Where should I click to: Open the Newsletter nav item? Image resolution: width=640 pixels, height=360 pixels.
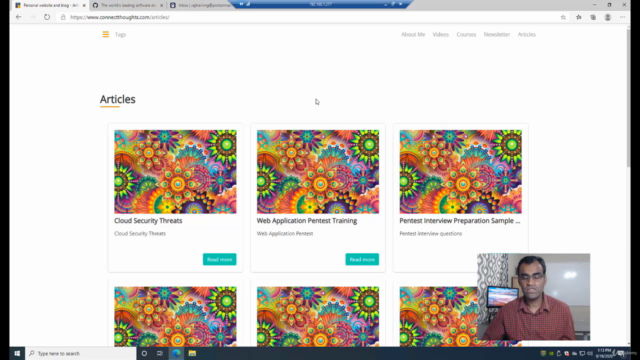tap(497, 35)
